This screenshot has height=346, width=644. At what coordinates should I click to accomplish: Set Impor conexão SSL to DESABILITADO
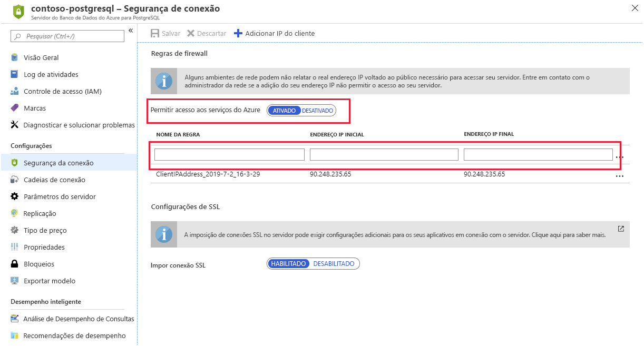pos(334,263)
